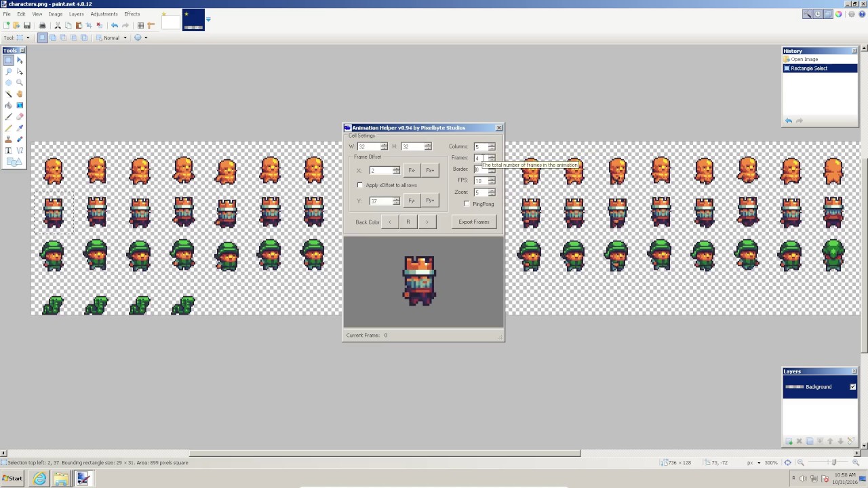Open the Adjustments menu
This screenshot has height=488, width=868.
104,14
